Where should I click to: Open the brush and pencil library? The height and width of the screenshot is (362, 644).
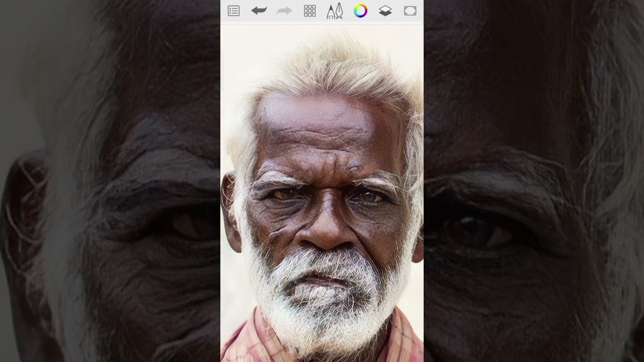(x=335, y=11)
